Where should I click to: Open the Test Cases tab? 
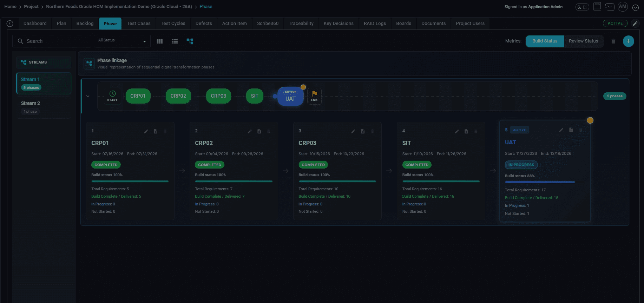(x=139, y=24)
